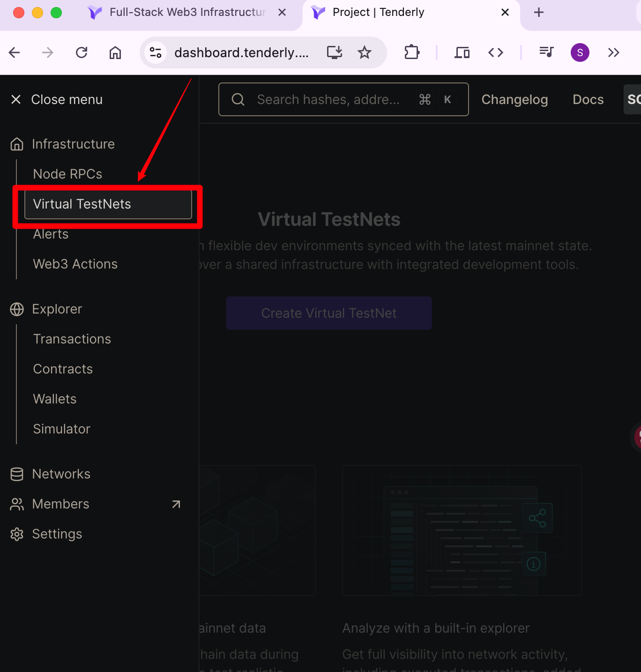The image size is (641, 672).
Task: Go forward with the browser forward arrow
Action: 47,52
